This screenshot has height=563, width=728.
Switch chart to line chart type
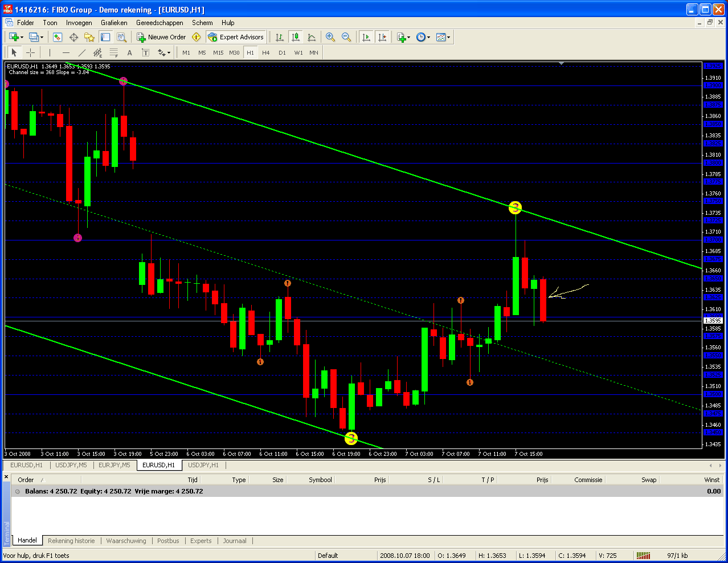coord(312,37)
